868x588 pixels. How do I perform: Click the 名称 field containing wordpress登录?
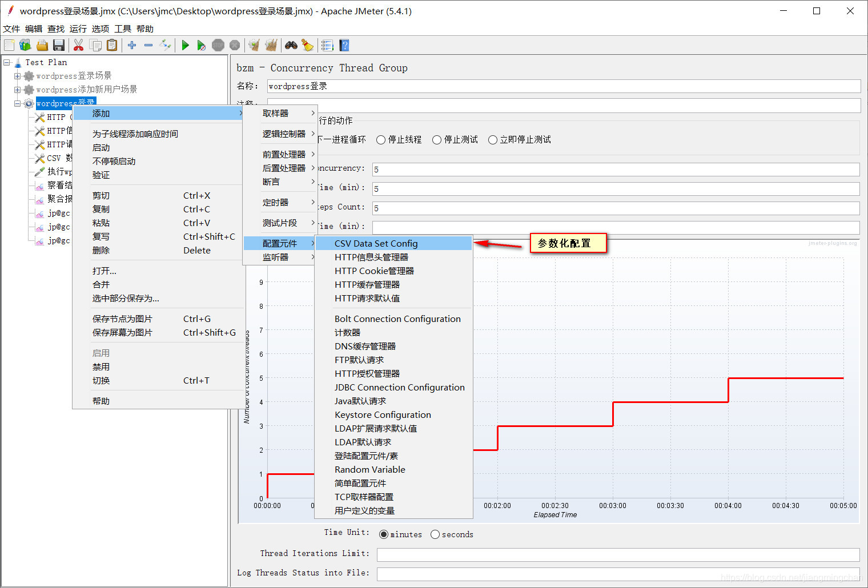tap(564, 86)
